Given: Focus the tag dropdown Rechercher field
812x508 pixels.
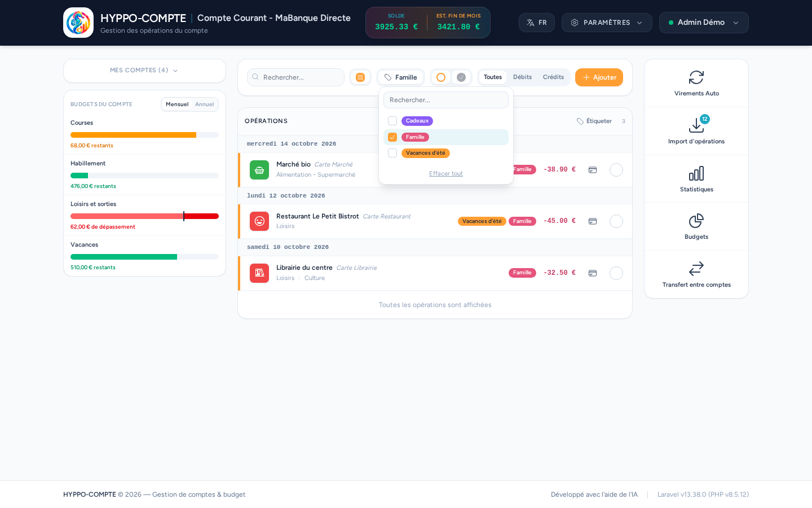Looking at the screenshot, I should coord(446,100).
